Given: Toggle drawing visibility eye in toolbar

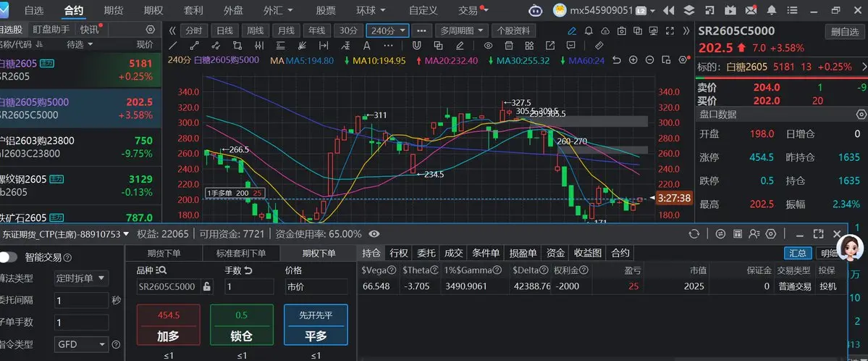Looking at the screenshot, I should [x=488, y=46].
